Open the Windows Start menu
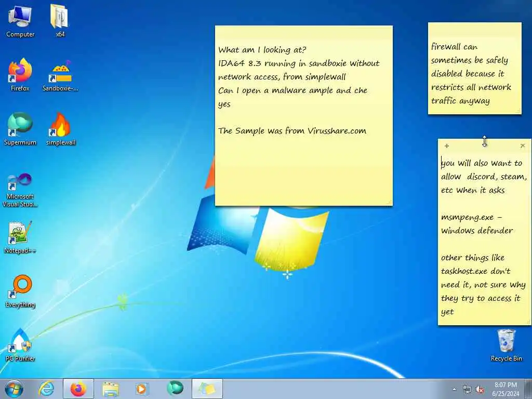This screenshot has width=532, height=399. tap(14, 389)
